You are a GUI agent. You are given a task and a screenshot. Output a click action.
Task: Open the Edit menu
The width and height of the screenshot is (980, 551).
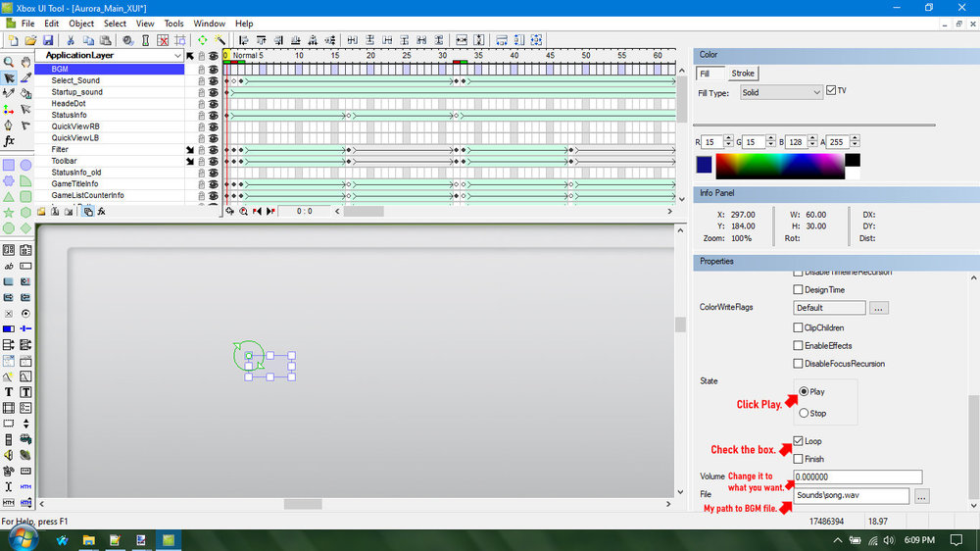point(51,24)
